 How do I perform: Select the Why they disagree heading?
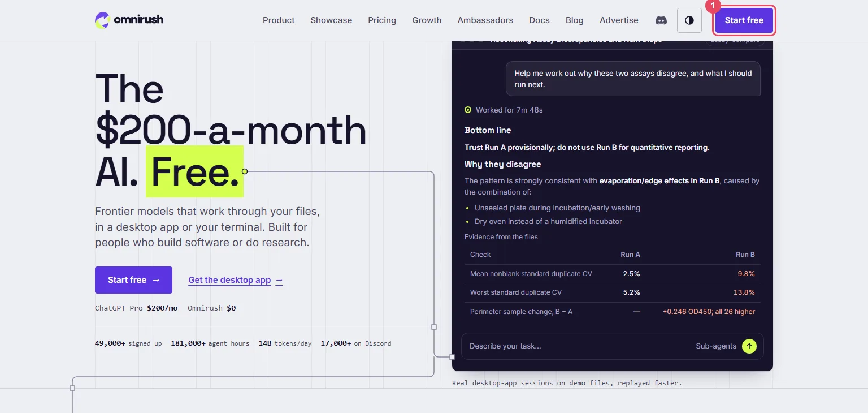503,164
